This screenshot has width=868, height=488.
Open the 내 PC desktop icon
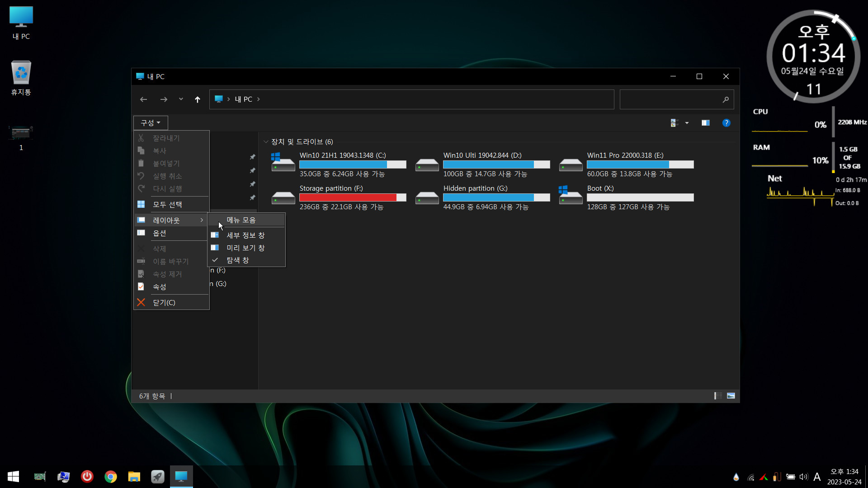(x=21, y=23)
